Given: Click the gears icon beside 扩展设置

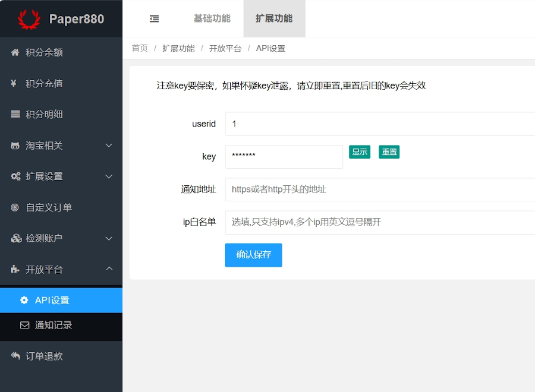Looking at the screenshot, I should 15,176.
